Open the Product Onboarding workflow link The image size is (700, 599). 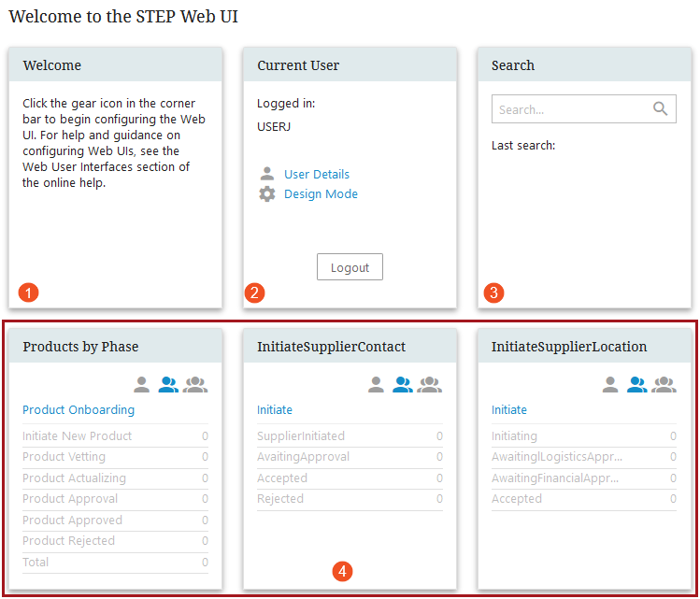pyautogui.click(x=79, y=409)
